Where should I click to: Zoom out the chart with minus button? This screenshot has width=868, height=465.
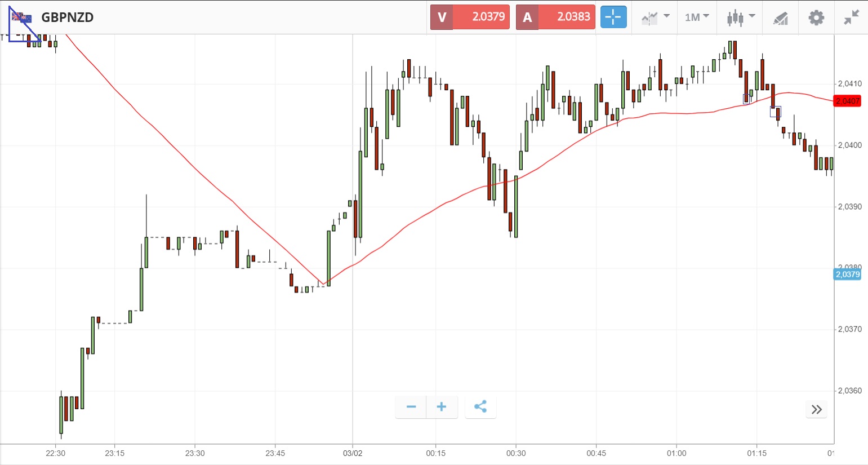(x=411, y=406)
